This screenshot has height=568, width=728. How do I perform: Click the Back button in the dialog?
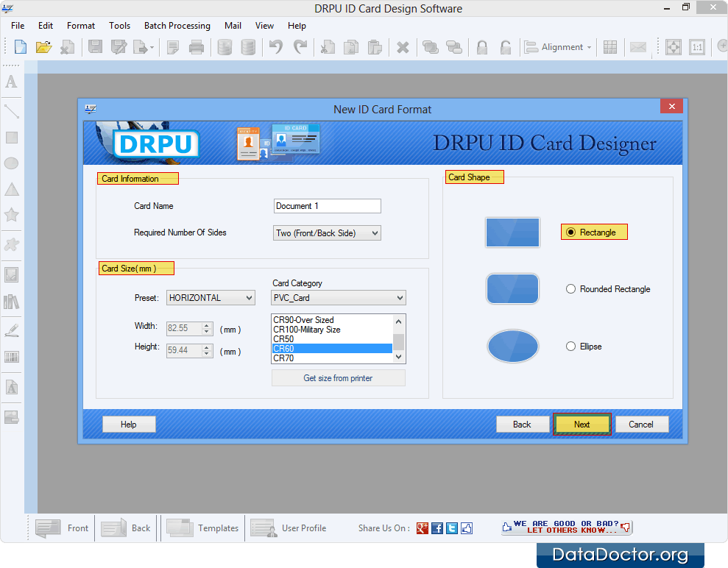coord(523,424)
